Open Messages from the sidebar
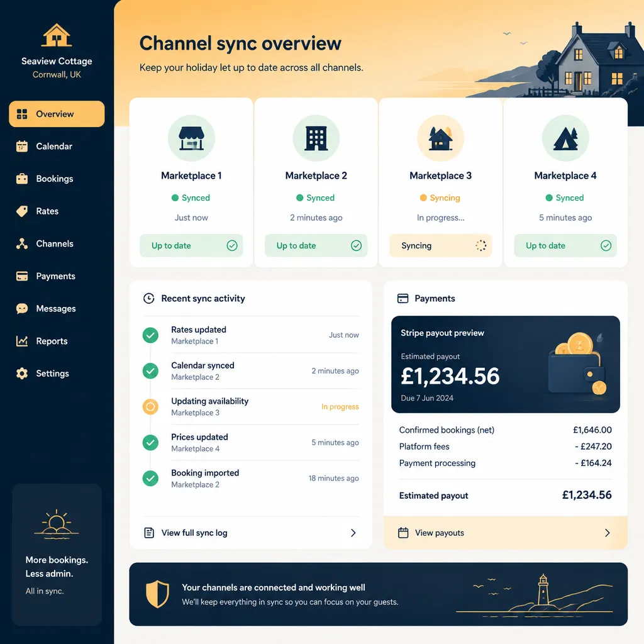Image resolution: width=644 pixels, height=644 pixels. tap(57, 308)
